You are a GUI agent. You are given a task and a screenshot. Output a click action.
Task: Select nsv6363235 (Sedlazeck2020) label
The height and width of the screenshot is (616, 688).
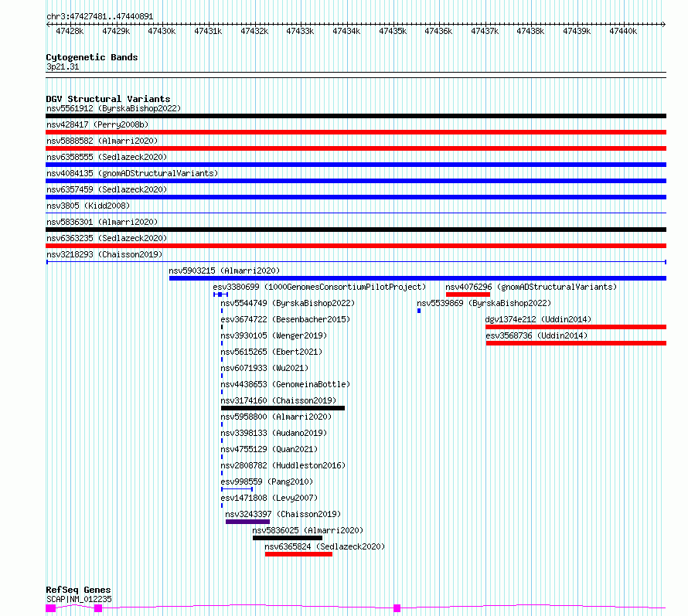(107, 238)
